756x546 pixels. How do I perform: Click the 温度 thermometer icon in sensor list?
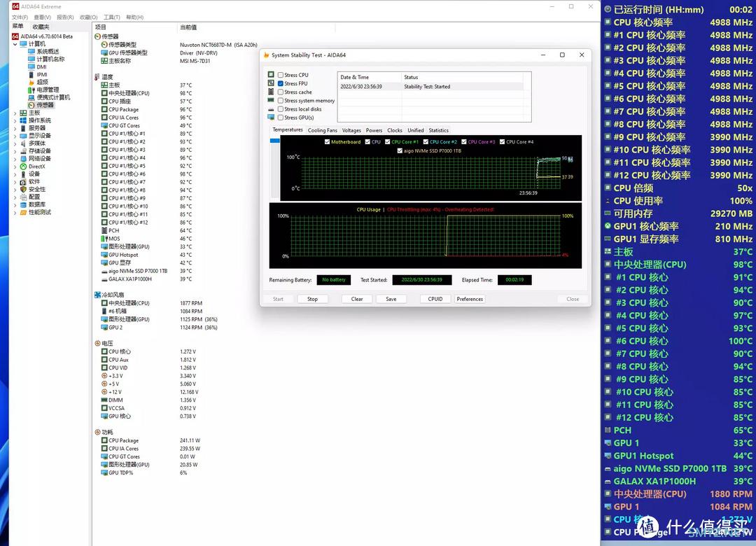tap(97, 77)
